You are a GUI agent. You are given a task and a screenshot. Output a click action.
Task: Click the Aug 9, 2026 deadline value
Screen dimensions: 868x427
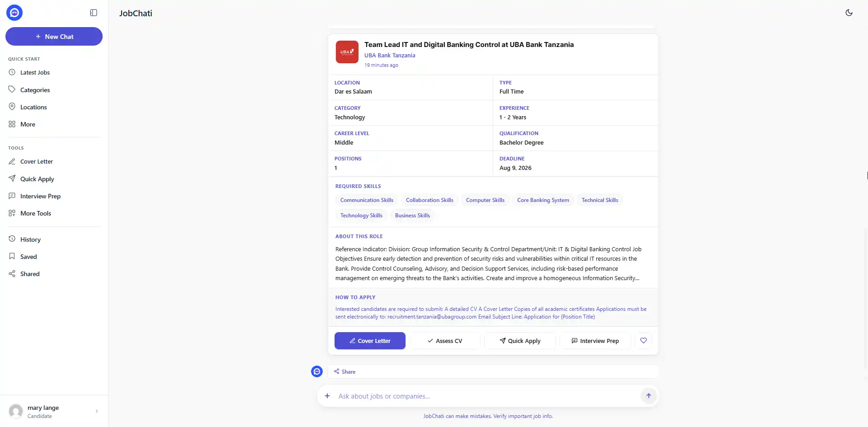515,168
